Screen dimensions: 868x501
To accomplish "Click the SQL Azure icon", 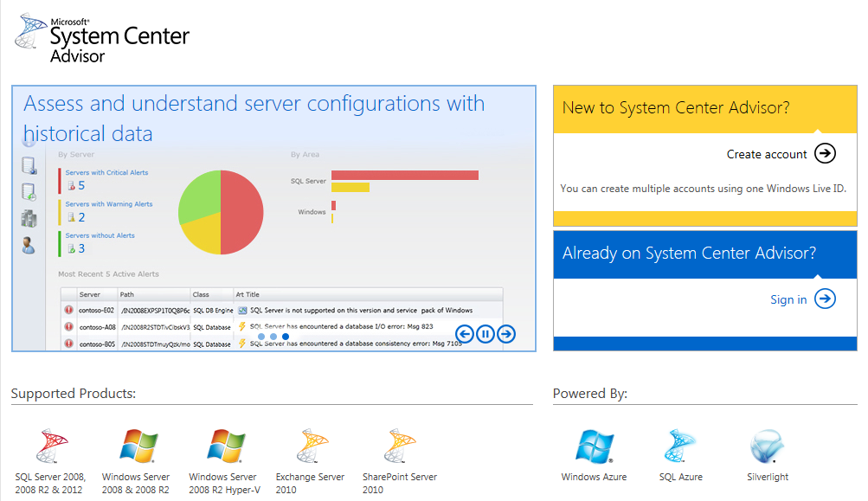I will tap(680, 447).
